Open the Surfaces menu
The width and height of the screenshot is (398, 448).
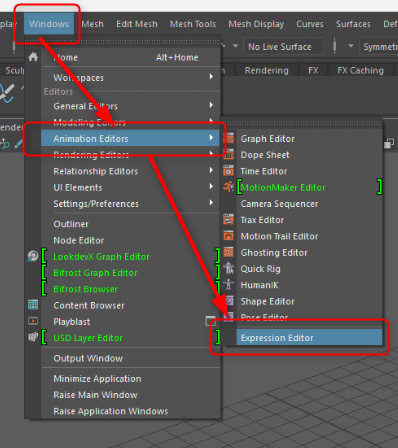click(353, 24)
